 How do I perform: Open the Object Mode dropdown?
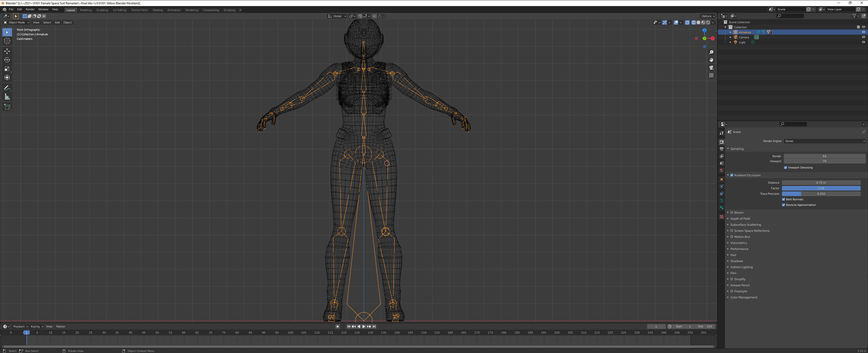point(16,22)
